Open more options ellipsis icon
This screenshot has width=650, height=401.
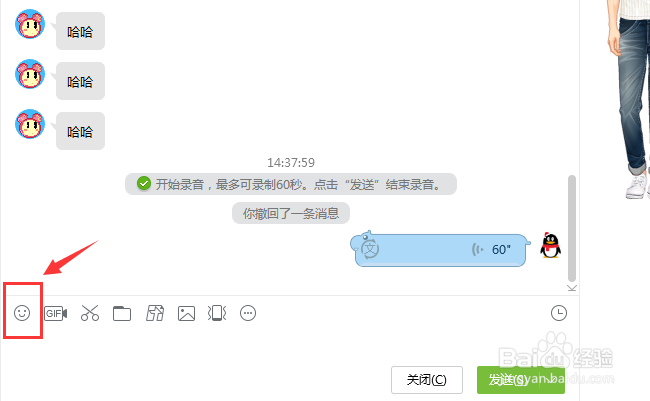click(x=248, y=313)
